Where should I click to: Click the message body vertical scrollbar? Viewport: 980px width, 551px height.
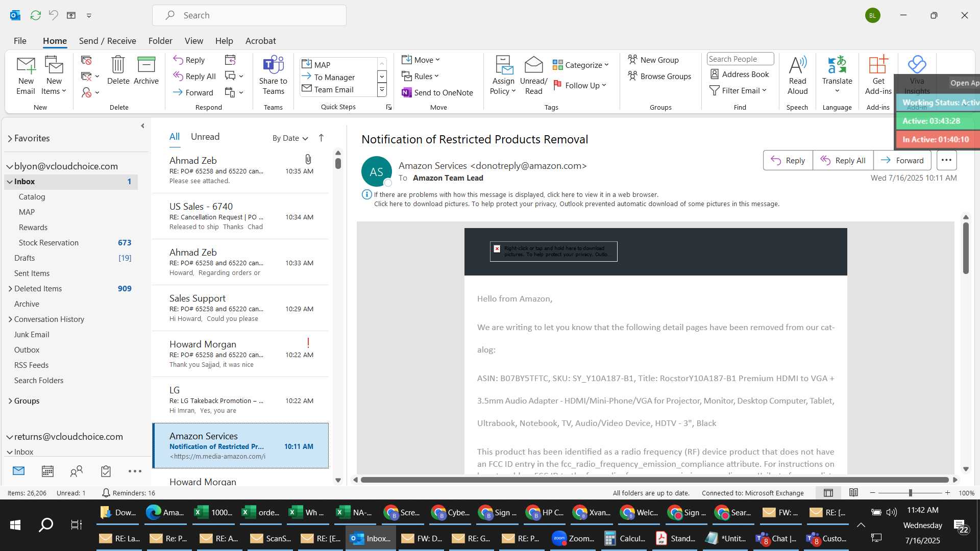pos(966,248)
